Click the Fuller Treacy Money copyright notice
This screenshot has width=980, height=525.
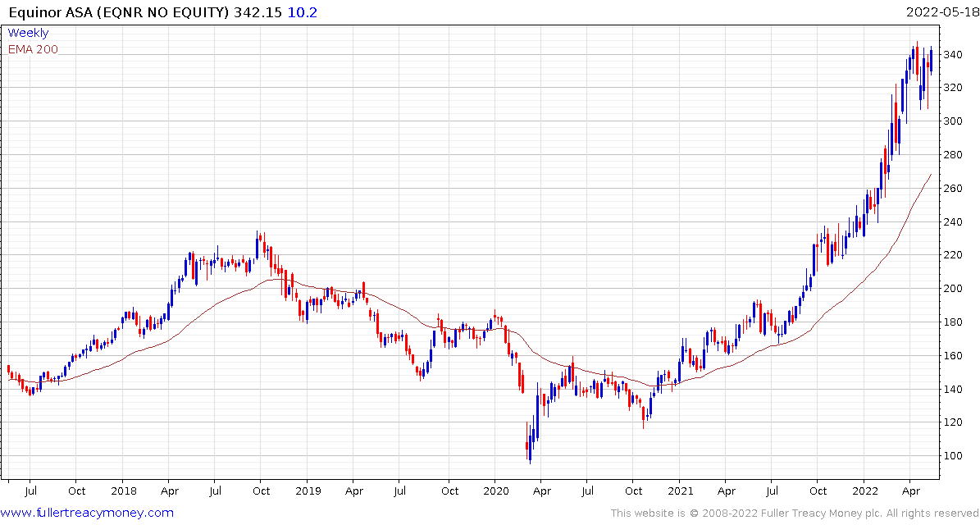[x=794, y=514]
